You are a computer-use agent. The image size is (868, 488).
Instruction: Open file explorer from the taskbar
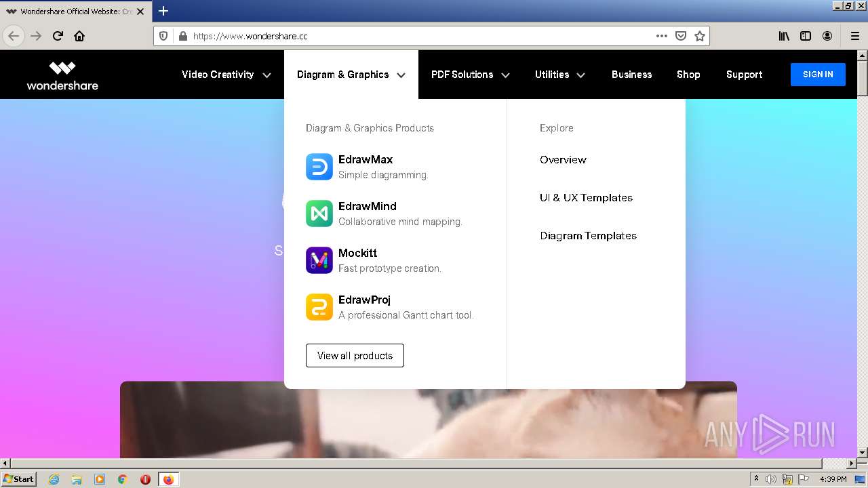[x=77, y=479]
